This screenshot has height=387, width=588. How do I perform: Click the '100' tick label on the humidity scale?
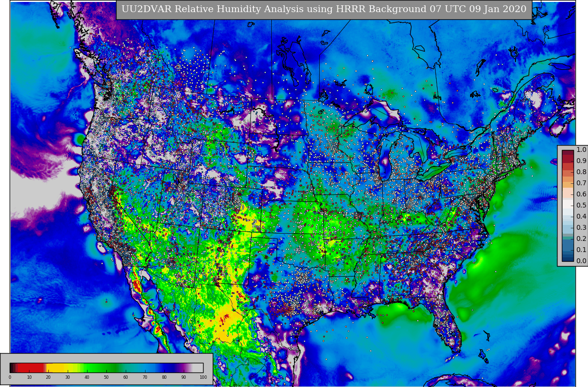click(x=203, y=377)
